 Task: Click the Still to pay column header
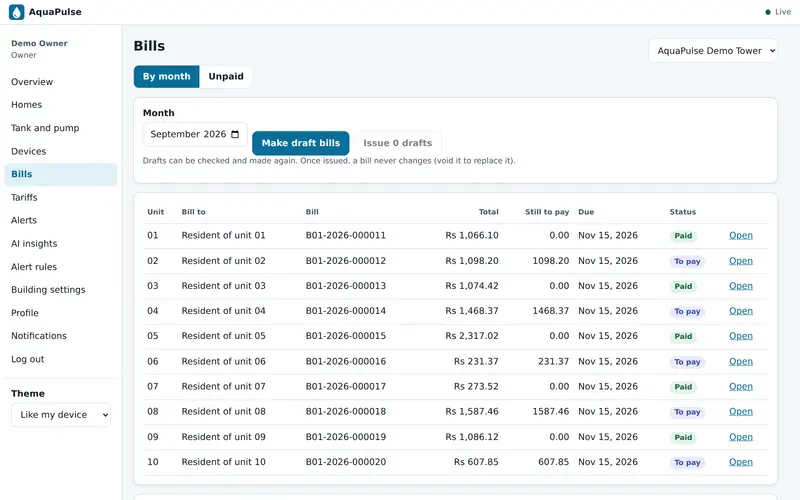547,212
